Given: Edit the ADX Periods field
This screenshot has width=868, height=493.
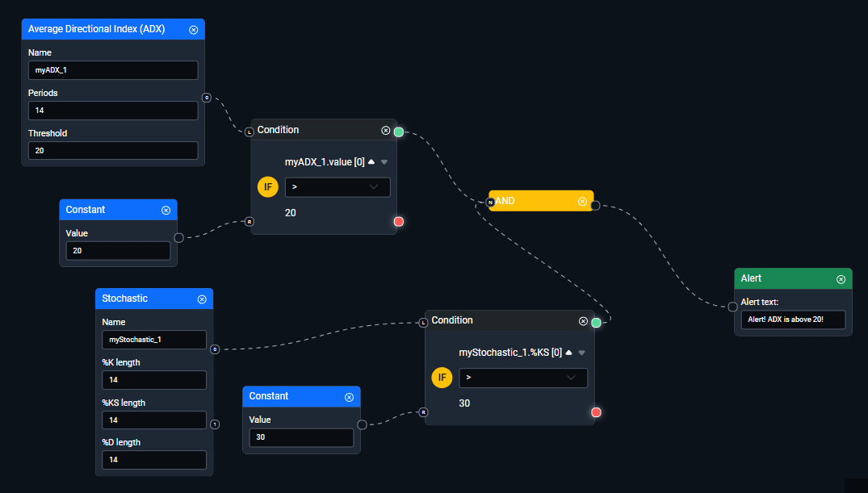Looking at the screenshot, I should (x=113, y=110).
